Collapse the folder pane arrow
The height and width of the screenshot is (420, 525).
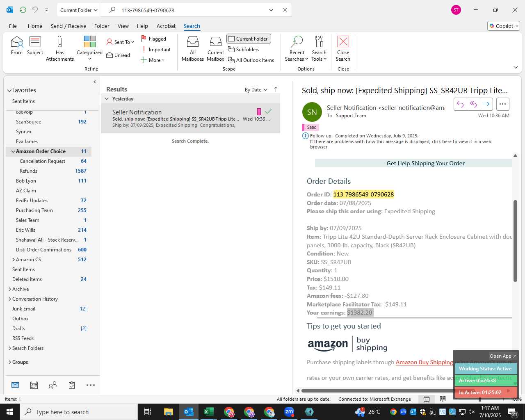pyautogui.click(x=95, y=82)
